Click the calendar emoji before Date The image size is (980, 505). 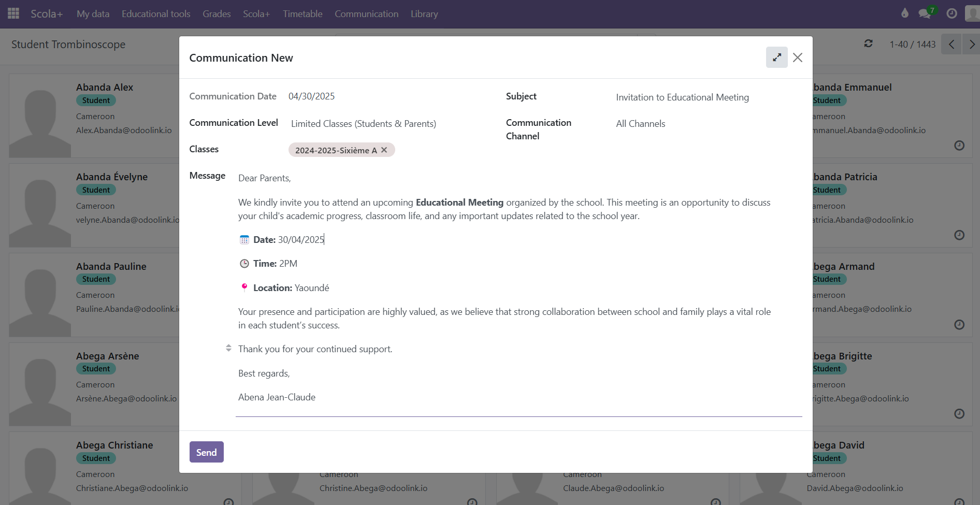pos(244,240)
